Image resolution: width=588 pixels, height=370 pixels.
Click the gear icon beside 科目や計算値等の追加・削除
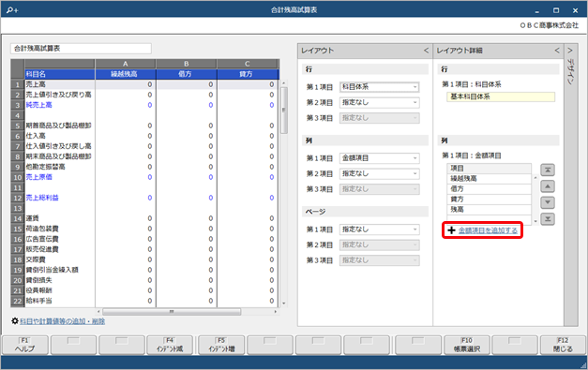click(x=15, y=321)
